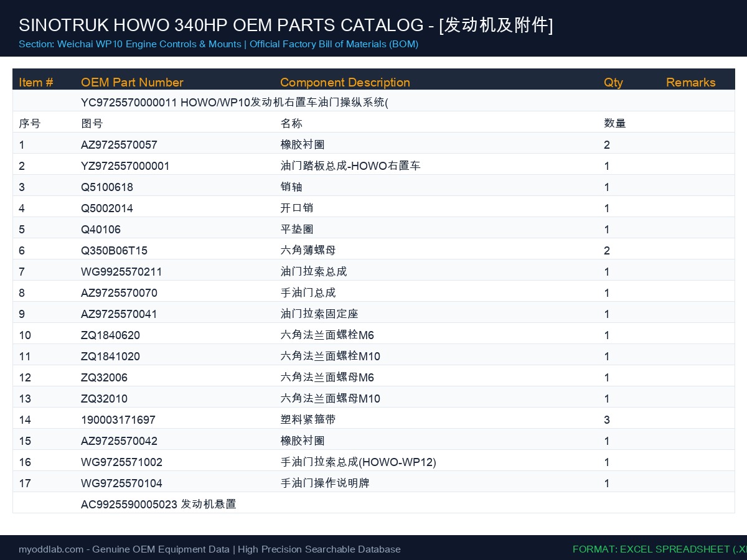Viewport: 747px width, 560px height.
Task: Select part number Q40106
Action: (x=101, y=230)
